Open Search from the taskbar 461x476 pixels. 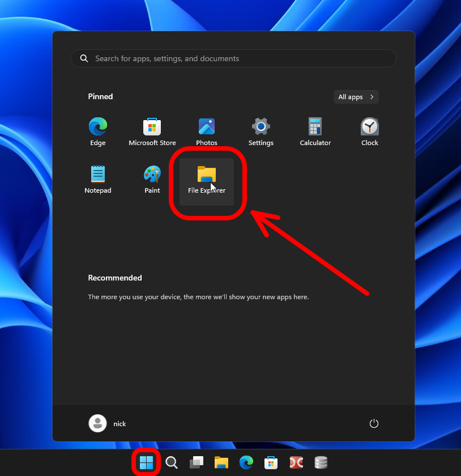[172, 462]
